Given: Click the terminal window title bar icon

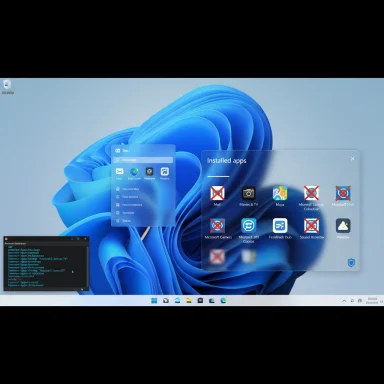Looking at the screenshot, I should click(6, 239).
